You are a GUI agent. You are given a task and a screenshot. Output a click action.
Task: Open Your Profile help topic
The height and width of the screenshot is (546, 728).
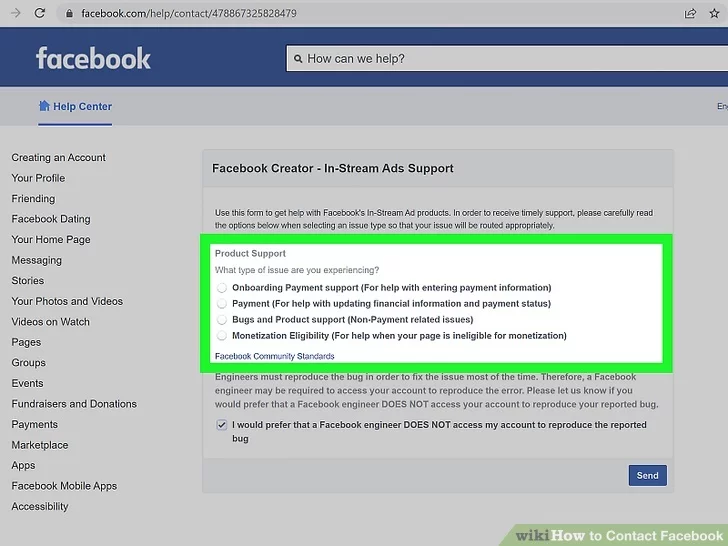(x=38, y=178)
